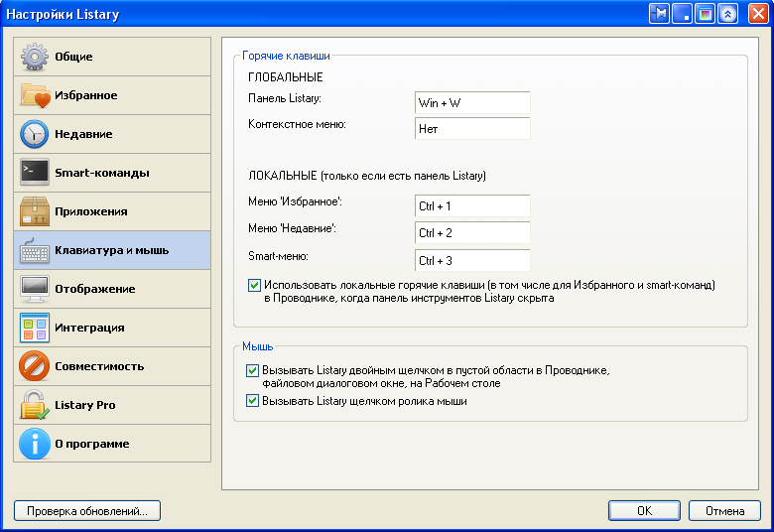Focus the Контекстное меню hotkey field
The image size is (774, 532).
point(472,128)
